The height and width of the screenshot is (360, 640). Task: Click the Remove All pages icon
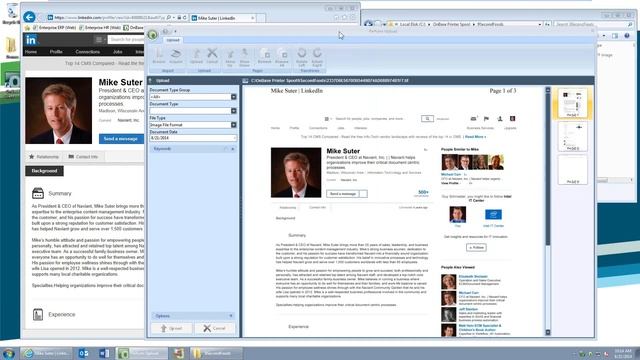(x=282, y=58)
